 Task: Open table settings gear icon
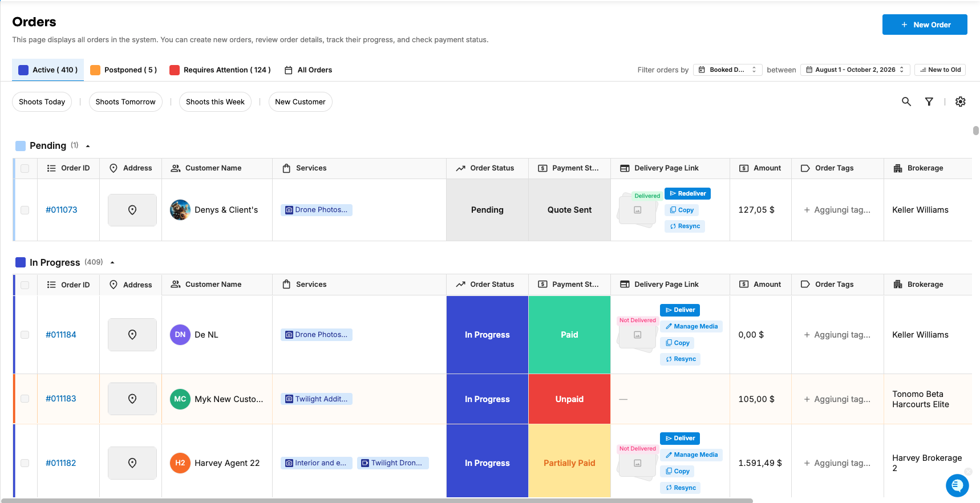pyautogui.click(x=961, y=102)
